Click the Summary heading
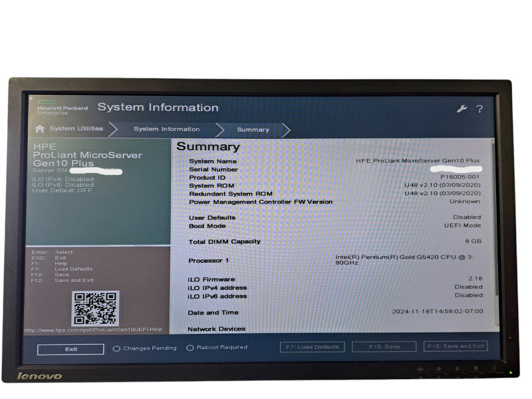The height and width of the screenshot is (399, 532). 208,146
